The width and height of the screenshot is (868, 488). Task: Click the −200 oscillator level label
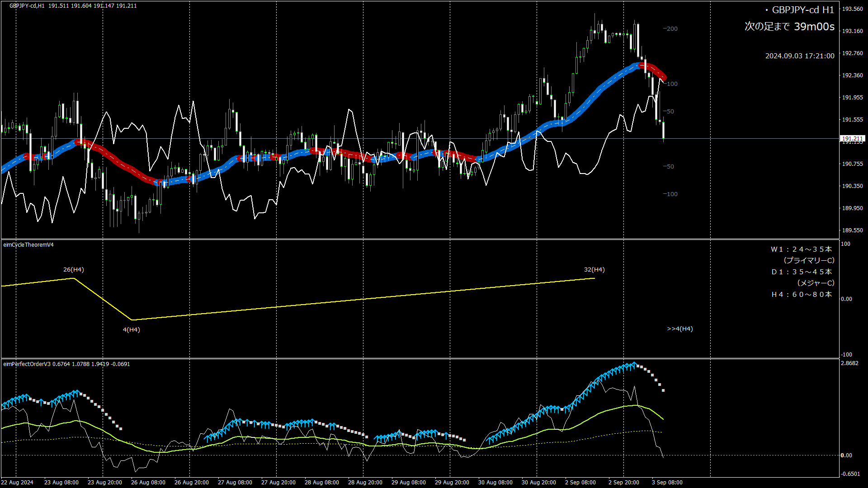[670, 29]
